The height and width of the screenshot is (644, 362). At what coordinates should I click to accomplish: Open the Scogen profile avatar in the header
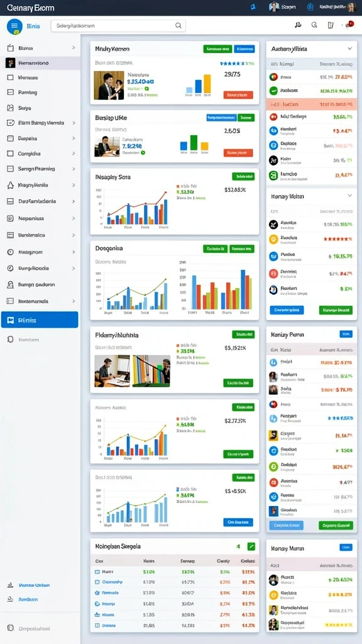(x=274, y=7)
